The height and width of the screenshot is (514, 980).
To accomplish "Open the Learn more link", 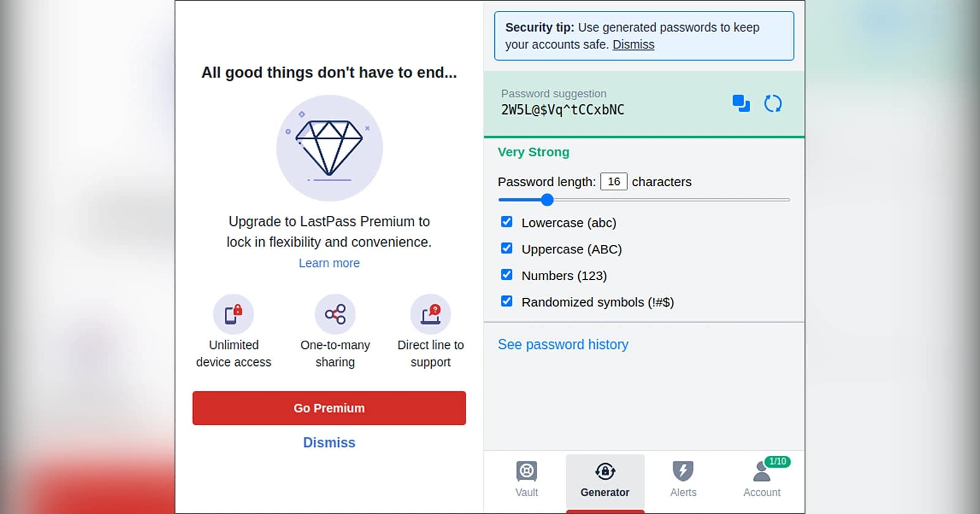I will coord(329,263).
